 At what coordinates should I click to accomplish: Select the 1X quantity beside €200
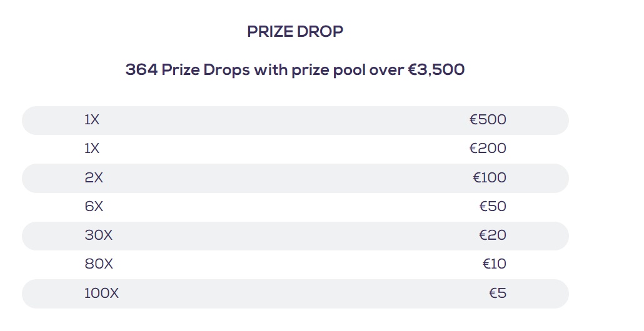pos(92,149)
